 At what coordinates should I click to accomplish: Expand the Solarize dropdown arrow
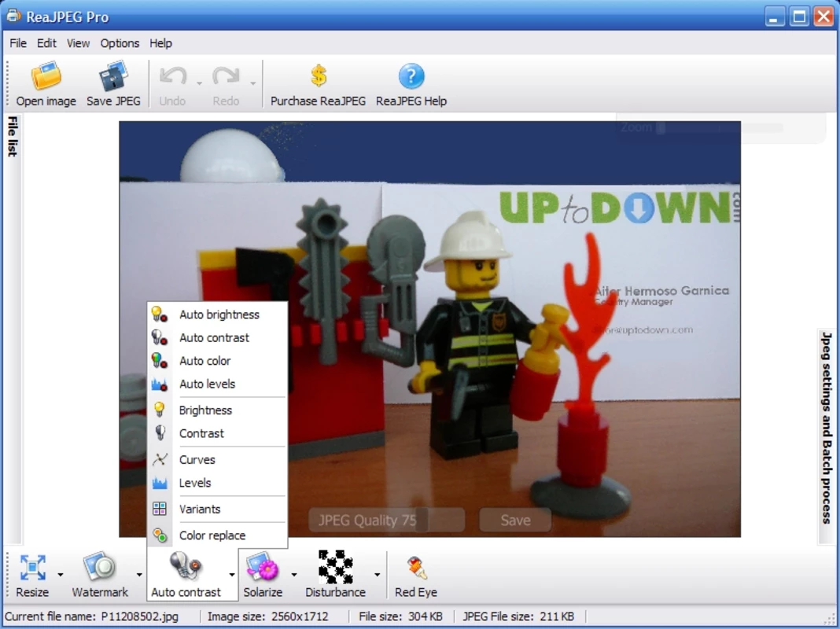click(294, 575)
